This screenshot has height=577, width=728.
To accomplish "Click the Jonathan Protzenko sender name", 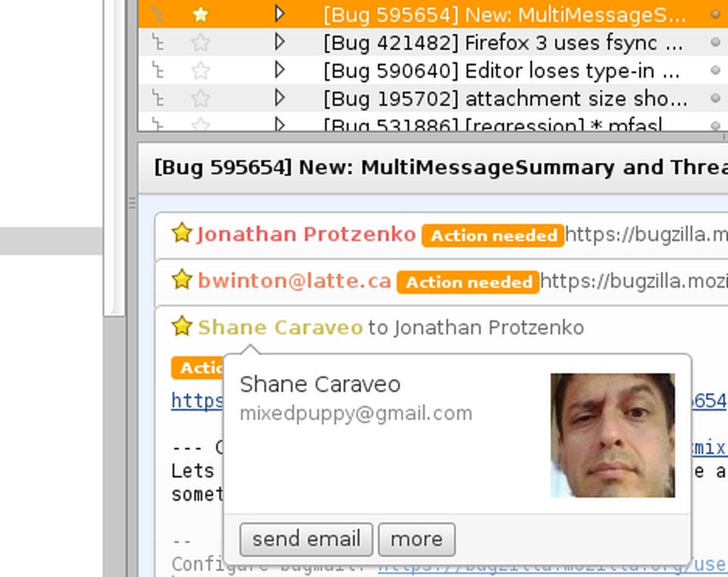I will pos(306,234).
